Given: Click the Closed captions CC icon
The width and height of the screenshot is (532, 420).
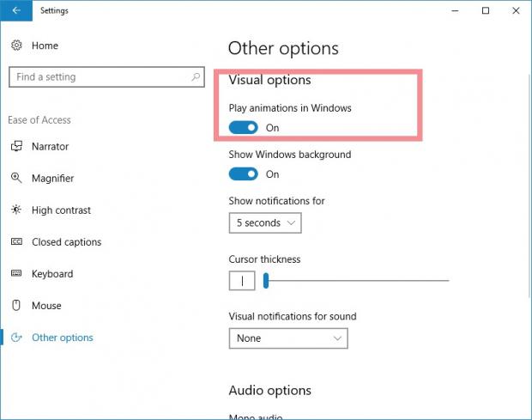Looking at the screenshot, I should (x=16, y=242).
